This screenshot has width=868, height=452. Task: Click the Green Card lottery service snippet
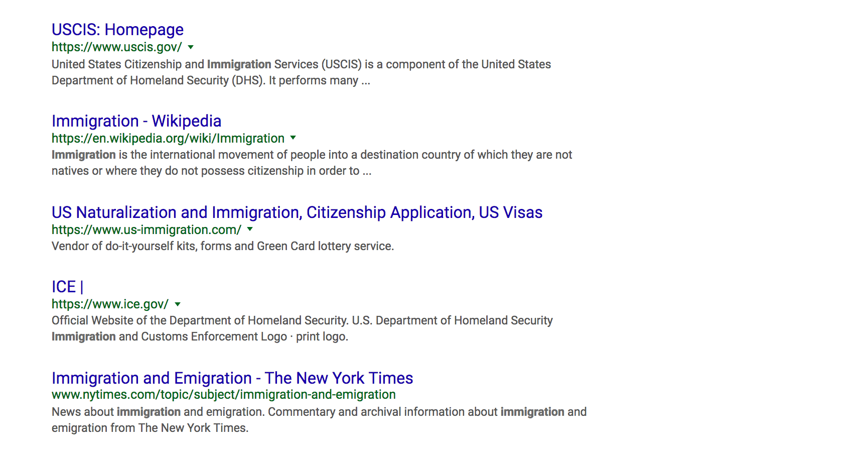(x=223, y=246)
